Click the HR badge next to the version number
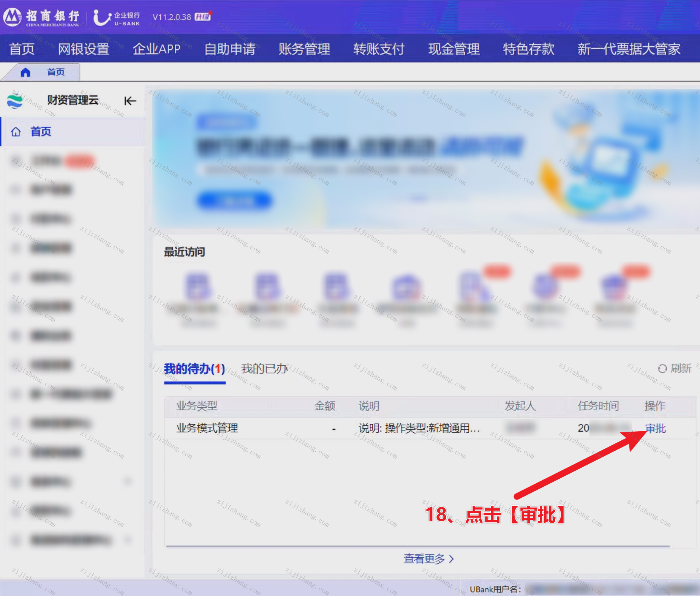 click(203, 17)
